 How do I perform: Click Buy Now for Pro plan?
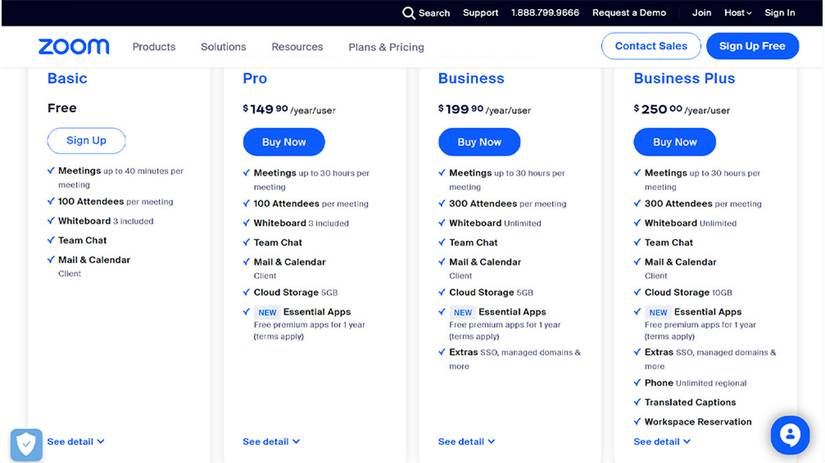[x=284, y=142]
